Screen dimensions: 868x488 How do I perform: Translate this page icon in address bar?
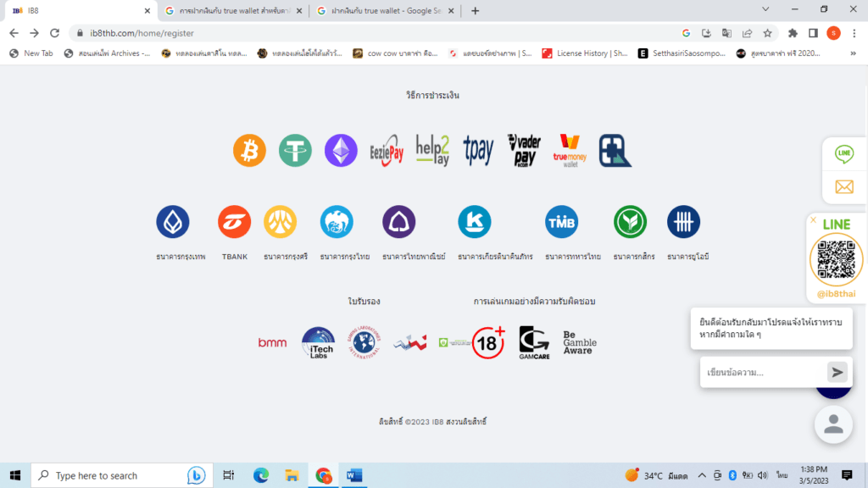726,33
